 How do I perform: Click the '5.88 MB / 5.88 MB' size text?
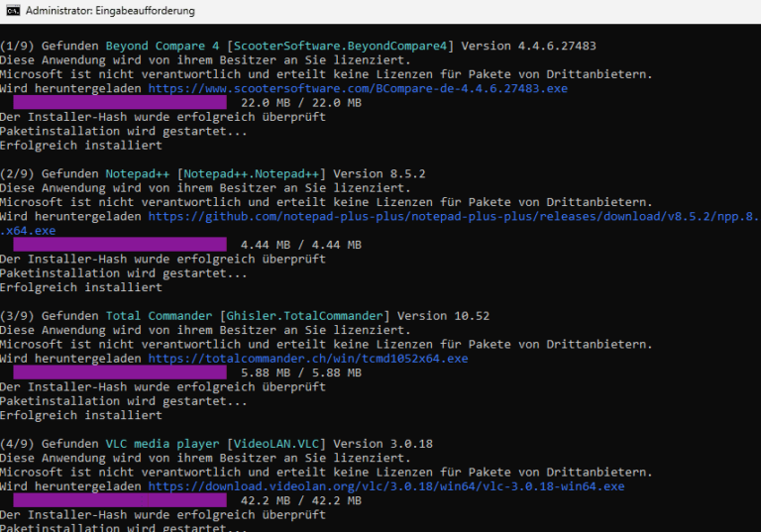pos(301,372)
